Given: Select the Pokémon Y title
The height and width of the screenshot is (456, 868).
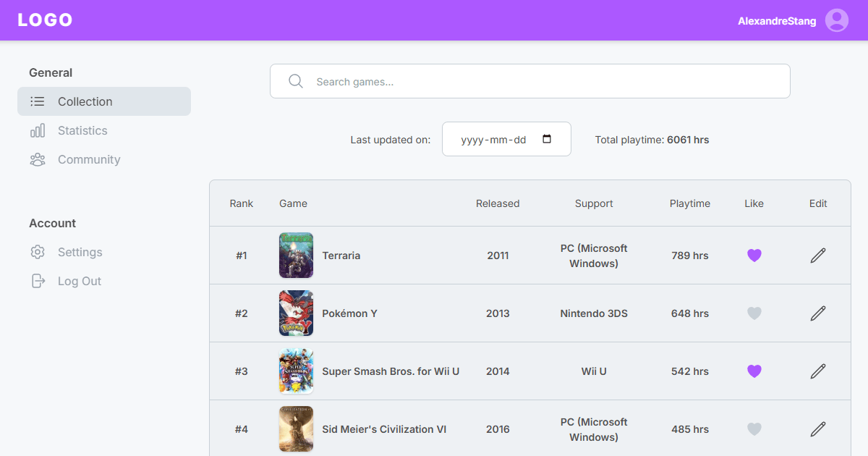Looking at the screenshot, I should pyautogui.click(x=350, y=313).
